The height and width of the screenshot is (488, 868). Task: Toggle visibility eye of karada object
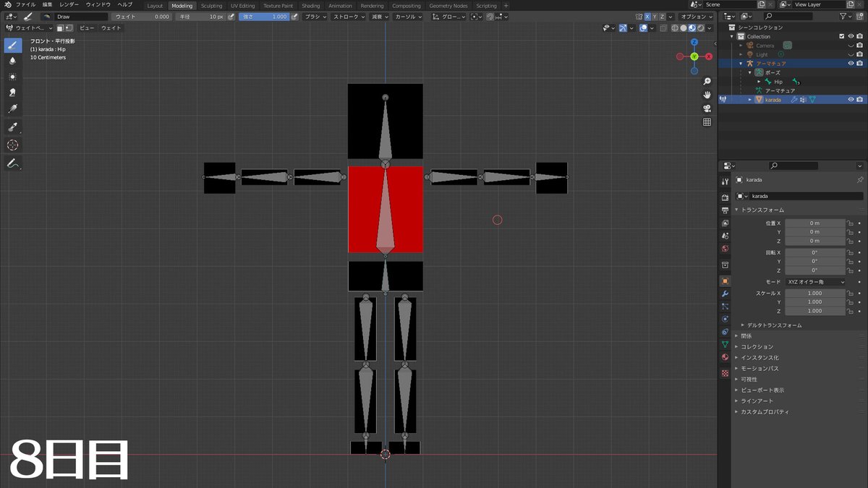coord(851,100)
